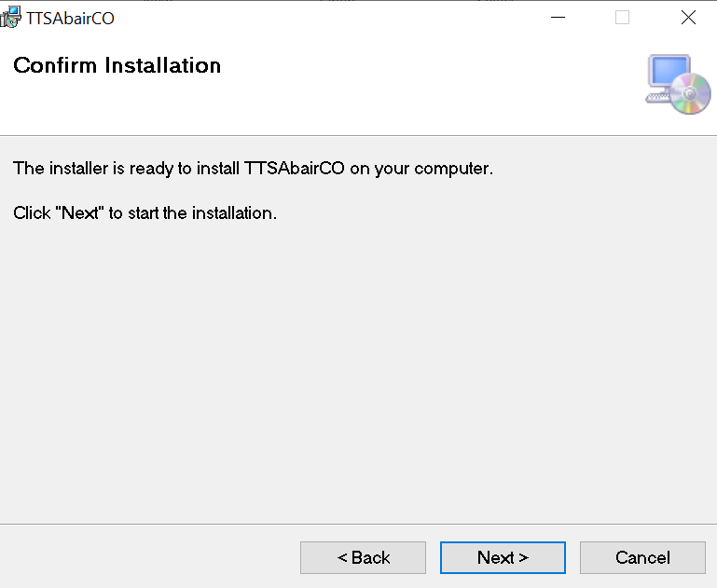Viewport: 717px width, 588px height.
Task: Click the computer and CD banner graphic
Action: 678,85
